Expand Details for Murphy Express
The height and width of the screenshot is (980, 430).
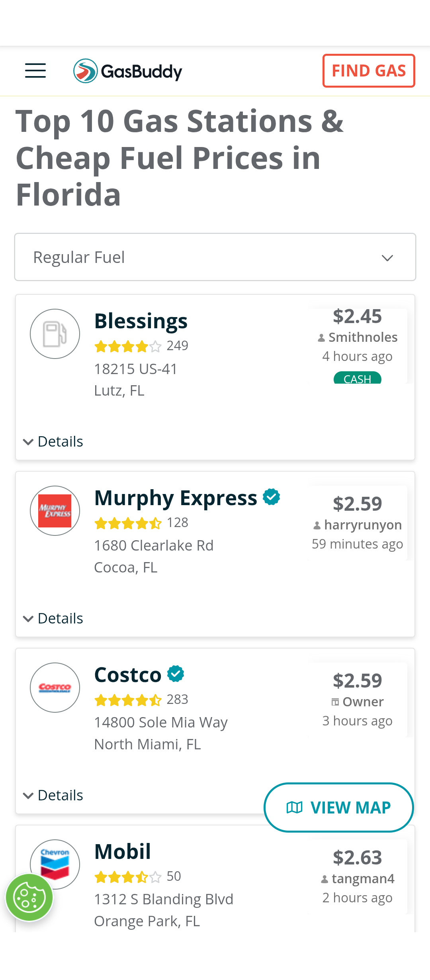[53, 618]
